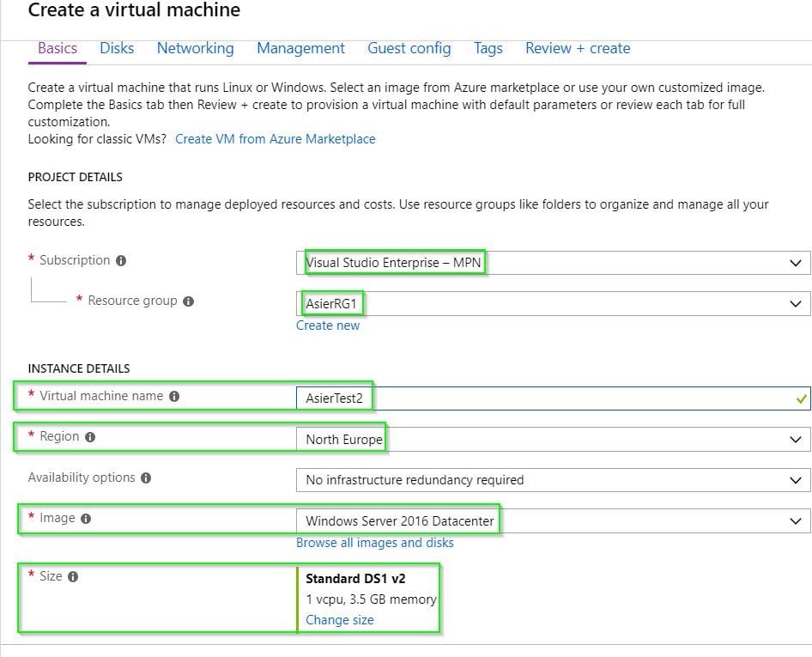Click the 1 vcpu, 3.5 GB memory text

[372, 599]
